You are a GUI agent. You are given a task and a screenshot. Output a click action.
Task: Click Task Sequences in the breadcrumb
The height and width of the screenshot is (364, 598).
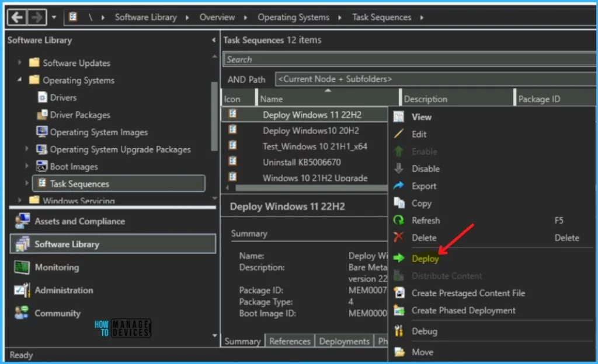click(x=382, y=17)
